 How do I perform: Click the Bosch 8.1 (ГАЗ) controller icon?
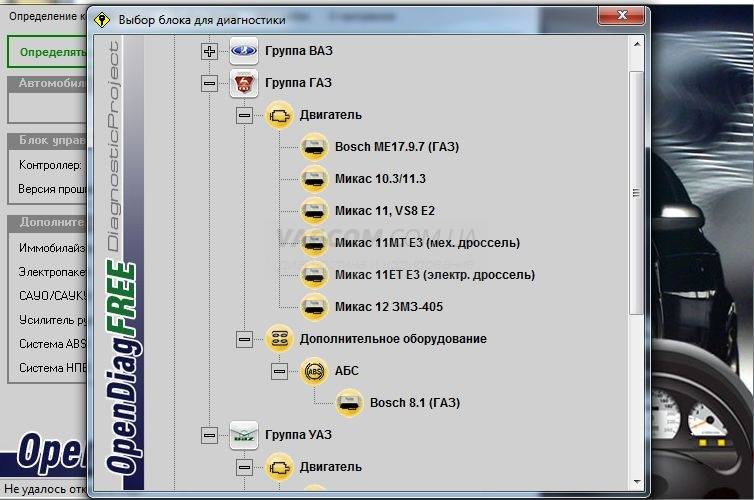[349, 403]
